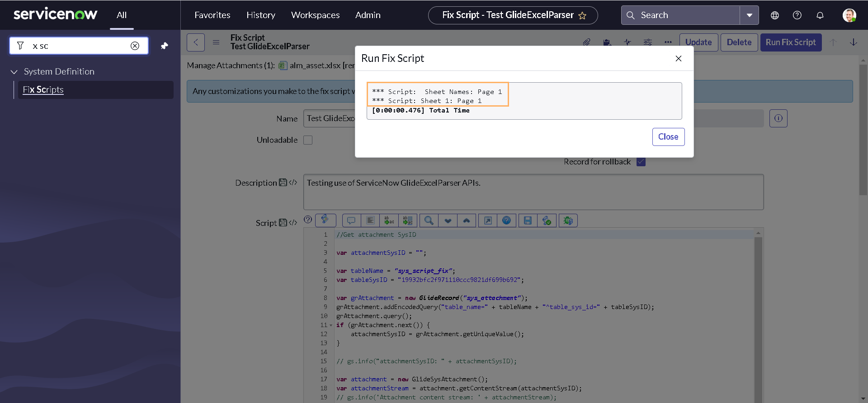Viewport: 868px width, 403px height.
Task: Collapse the System Definition section
Action: click(14, 72)
